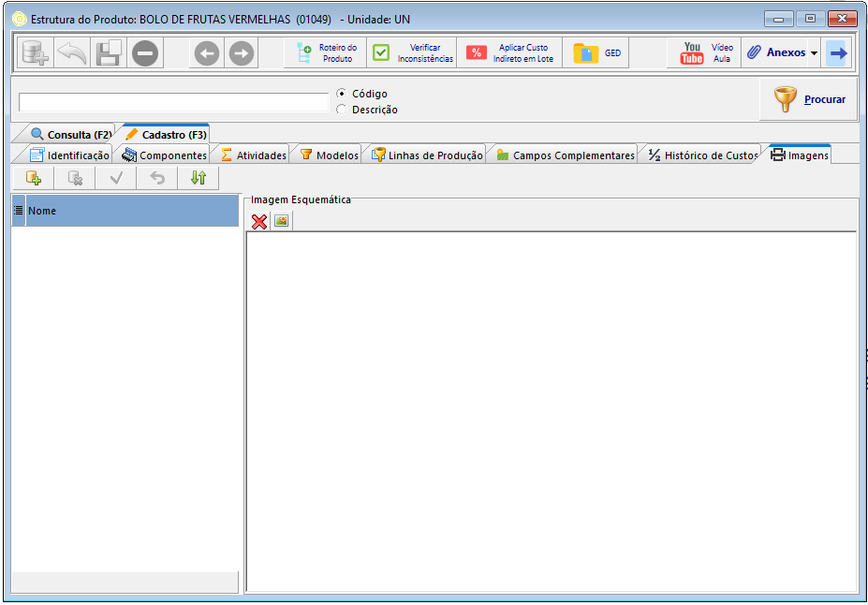Click the save floppy disk icon
This screenshot has height=605, width=868.
click(x=109, y=53)
